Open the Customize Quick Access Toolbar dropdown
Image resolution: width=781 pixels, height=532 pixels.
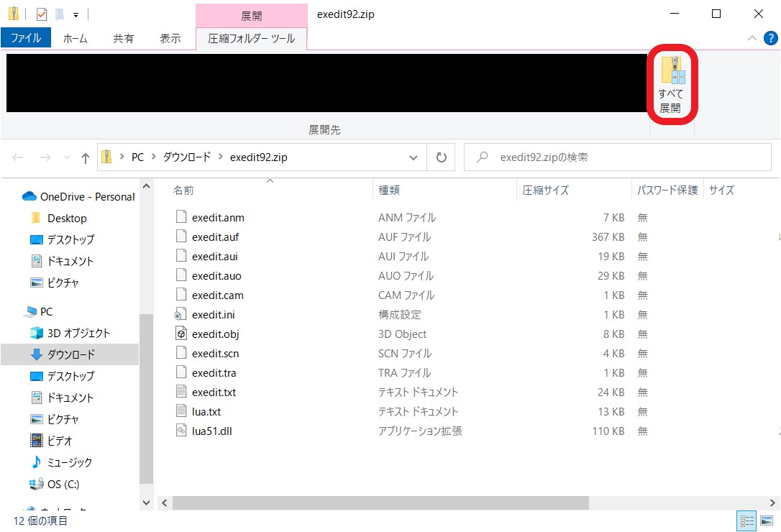click(76, 15)
